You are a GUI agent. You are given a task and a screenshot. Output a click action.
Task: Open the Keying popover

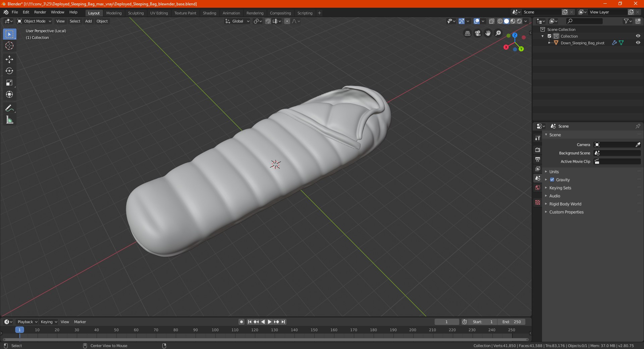[x=49, y=322]
